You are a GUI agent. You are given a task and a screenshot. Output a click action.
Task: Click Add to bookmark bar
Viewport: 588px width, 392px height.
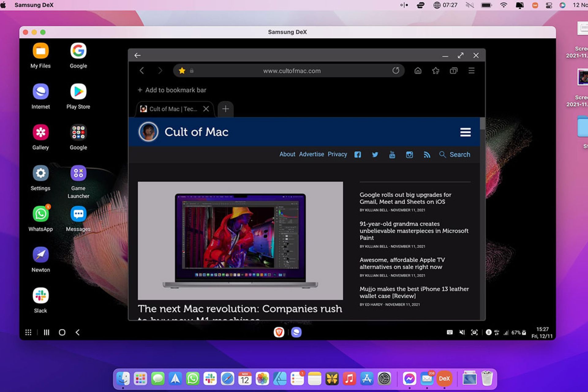pyautogui.click(x=172, y=90)
